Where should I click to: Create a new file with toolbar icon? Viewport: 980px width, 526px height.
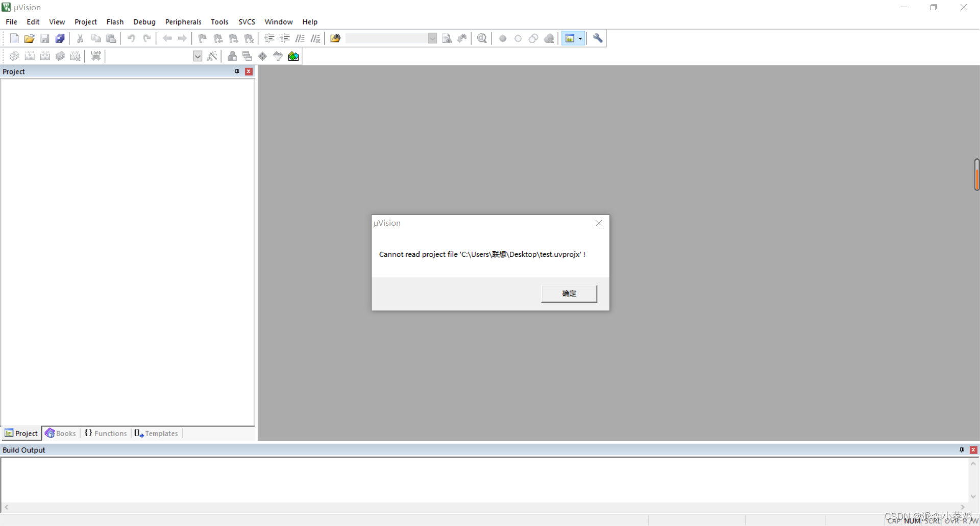point(14,38)
